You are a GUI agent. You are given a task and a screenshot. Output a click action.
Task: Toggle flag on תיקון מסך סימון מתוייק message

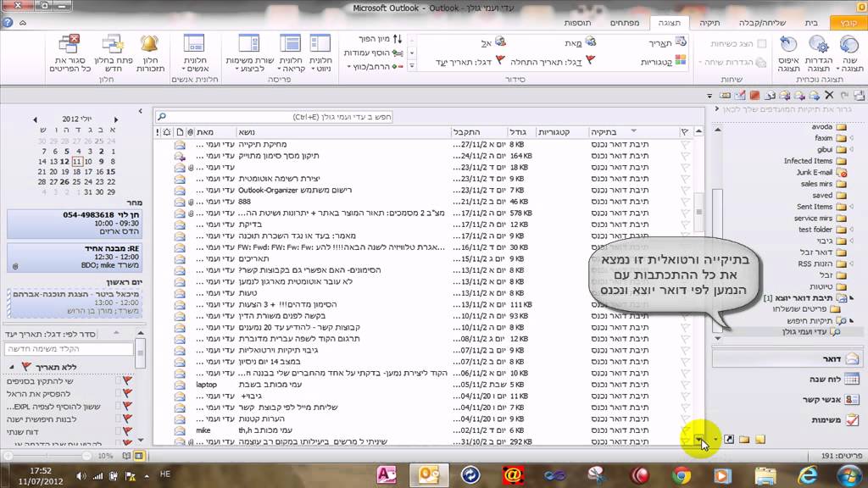685,156
